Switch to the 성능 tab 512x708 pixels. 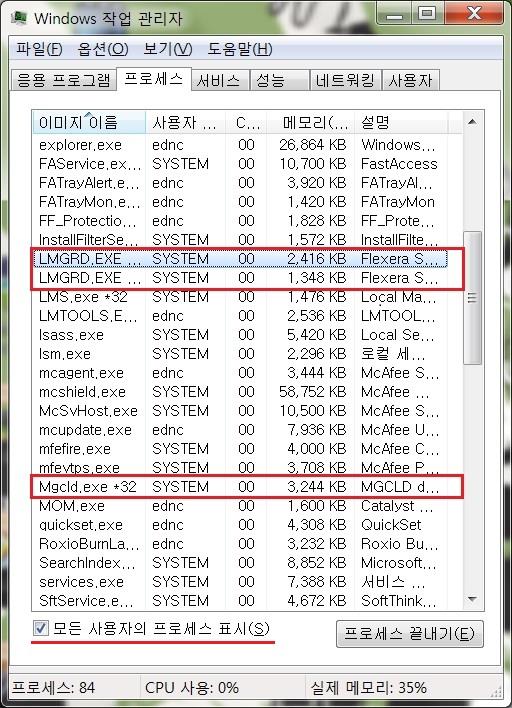point(279,80)
